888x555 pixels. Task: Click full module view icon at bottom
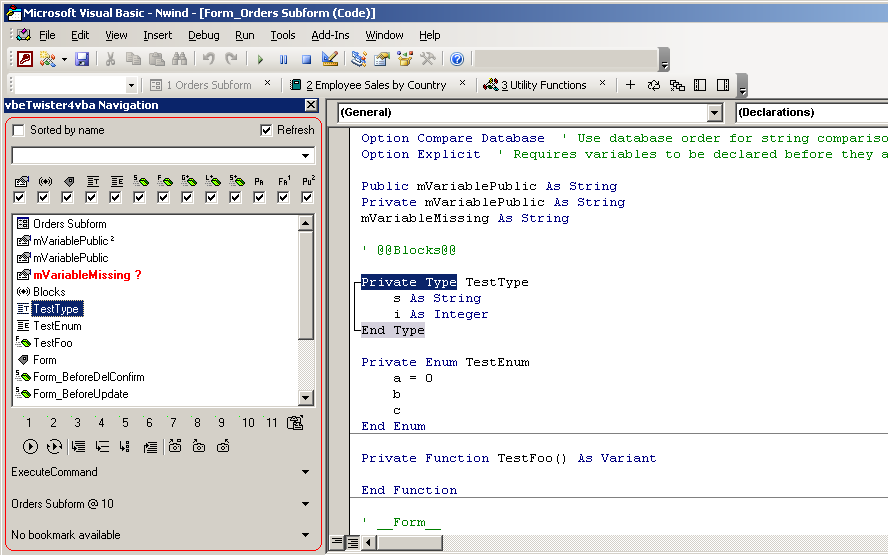click(352, 543)
